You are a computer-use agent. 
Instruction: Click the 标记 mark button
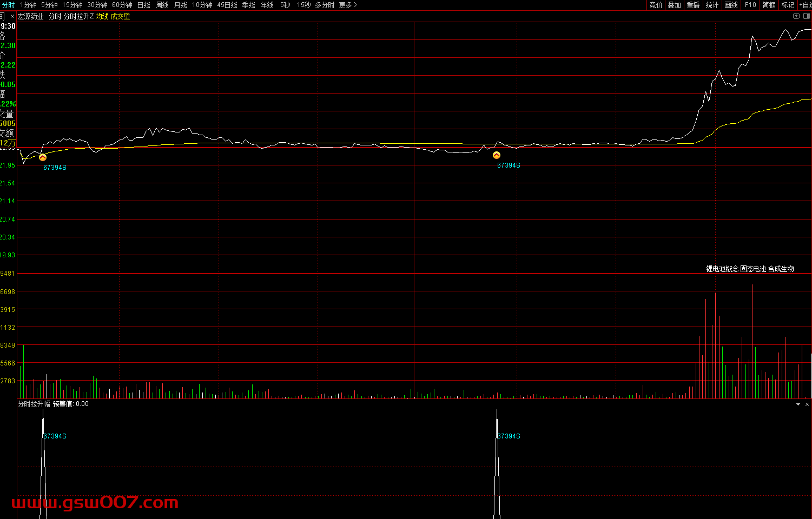[x=788, y=5]
